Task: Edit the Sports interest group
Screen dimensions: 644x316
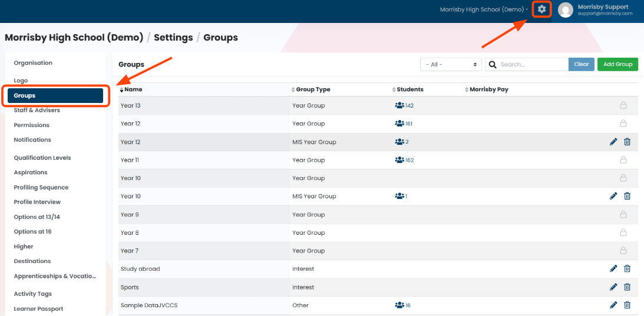Action: coord(613,287)
